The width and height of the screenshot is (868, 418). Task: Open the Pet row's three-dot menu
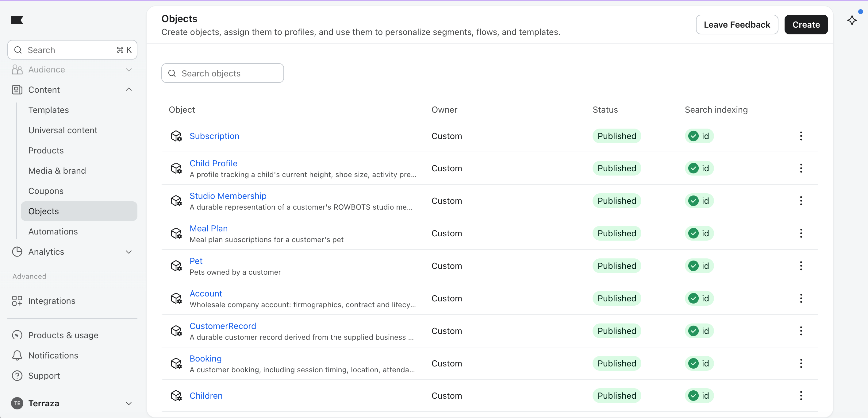pos(801,266)
